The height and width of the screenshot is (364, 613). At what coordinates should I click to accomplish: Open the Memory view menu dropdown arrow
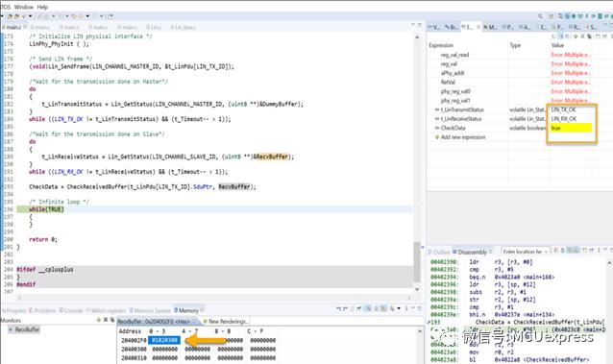click(x=399, y=308)
